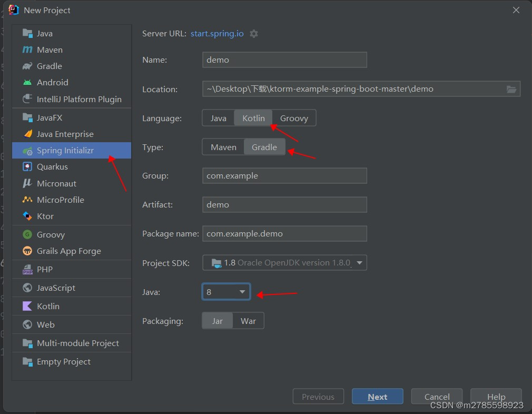Image resolution: width=532 pixels, height=414 pixels.
Task: Select Android in project list
Action: point(71,83)
